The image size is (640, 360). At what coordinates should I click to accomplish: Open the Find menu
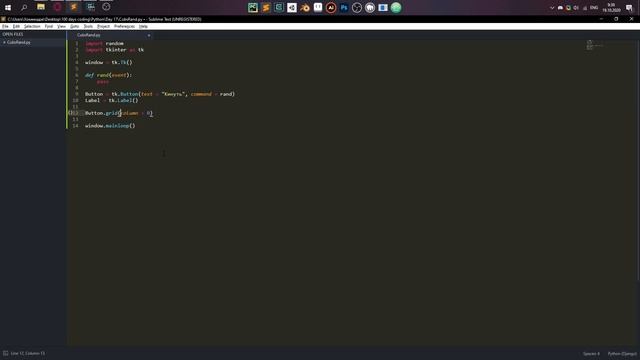pyautogui.click(x=49, y=26)
